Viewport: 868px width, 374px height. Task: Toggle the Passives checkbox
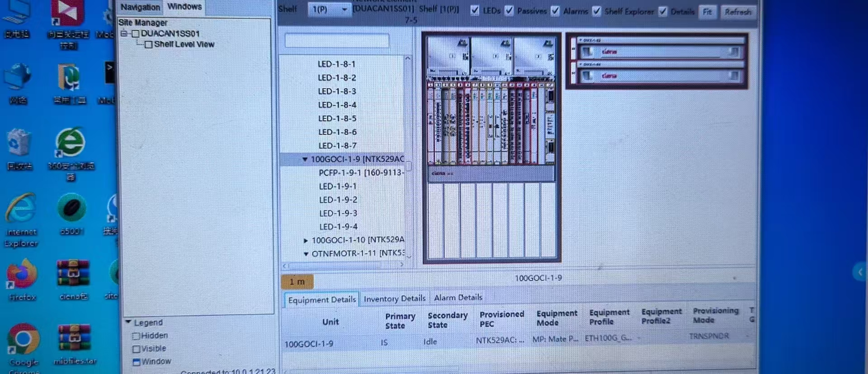point(509,10)
